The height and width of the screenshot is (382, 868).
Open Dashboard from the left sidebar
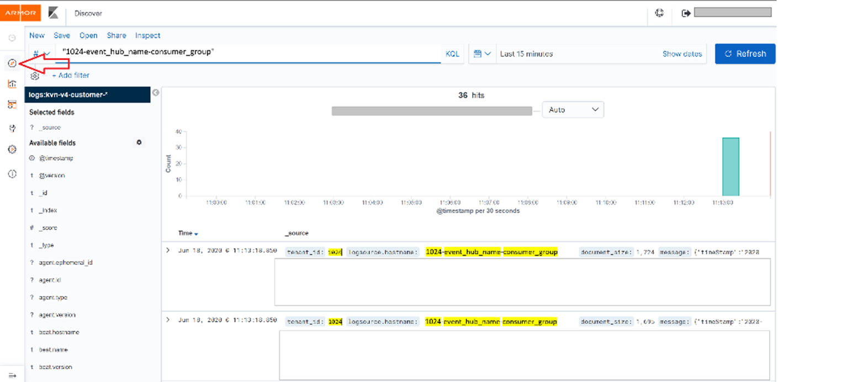pos(12,105)
